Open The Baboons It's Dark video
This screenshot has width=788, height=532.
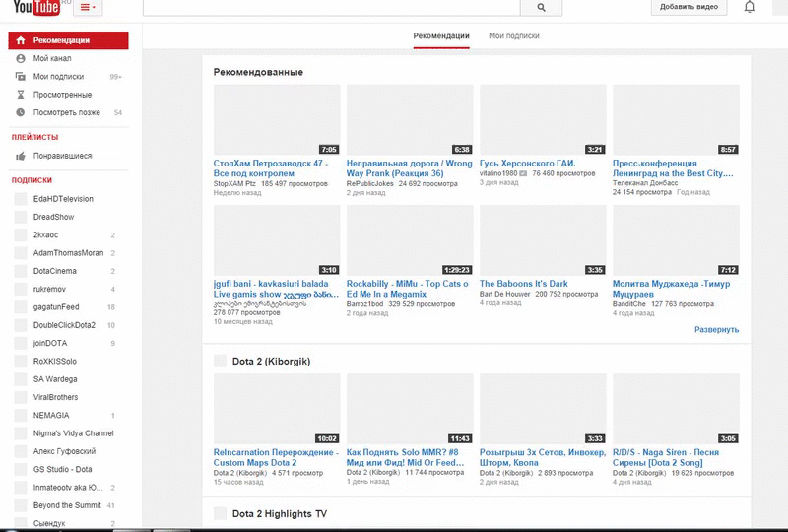pyautogui.click(x=524, y=284)
